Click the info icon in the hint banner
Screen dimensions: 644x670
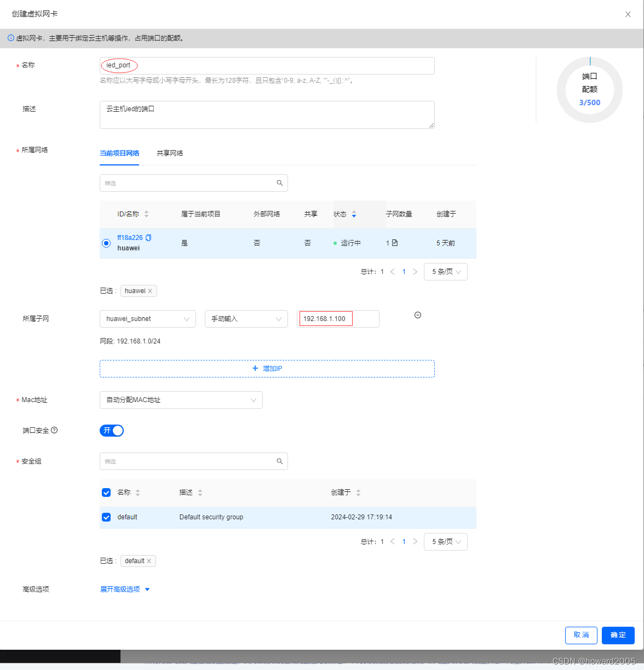point(10,38)
